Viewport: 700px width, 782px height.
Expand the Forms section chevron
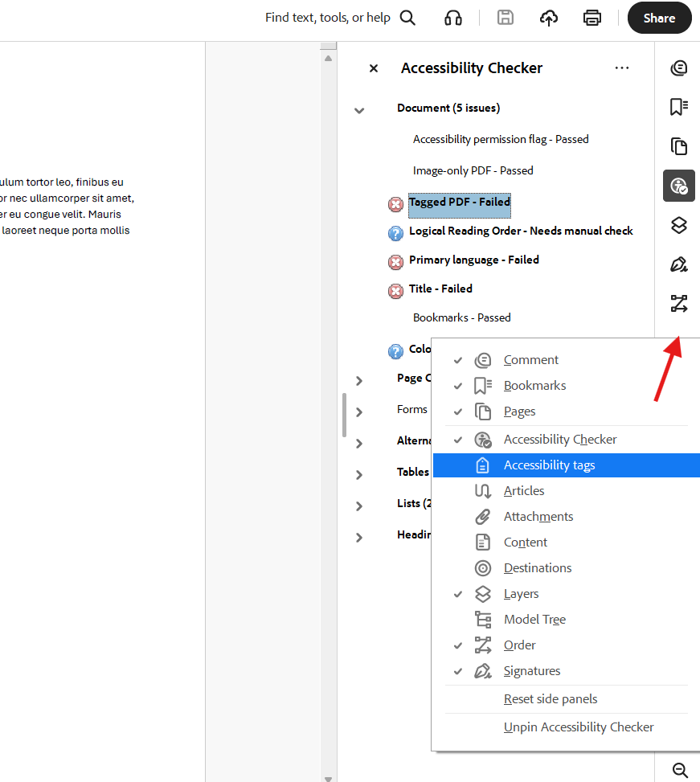click(359, 412)
